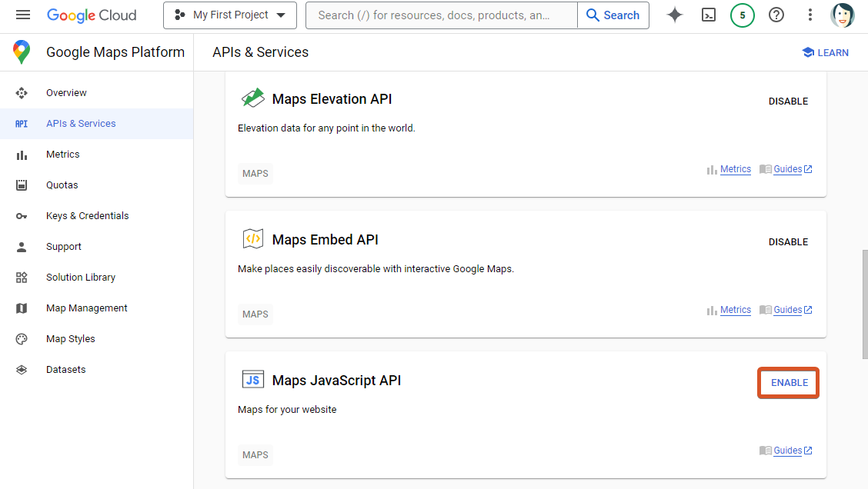
Task: Click the Map Management map icon
Action: click(22, 308)
